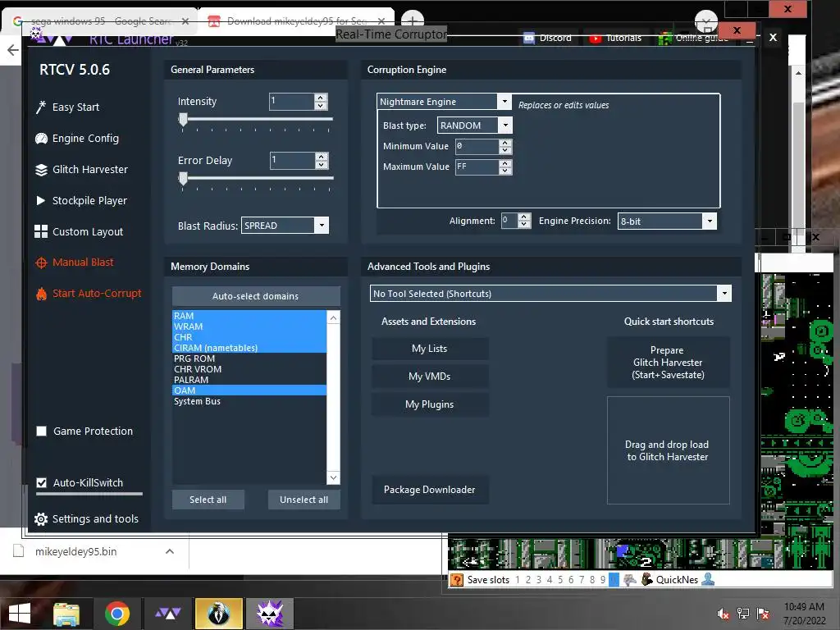
Task: Click Action Center flag tray icon
Action: point(763,614)
